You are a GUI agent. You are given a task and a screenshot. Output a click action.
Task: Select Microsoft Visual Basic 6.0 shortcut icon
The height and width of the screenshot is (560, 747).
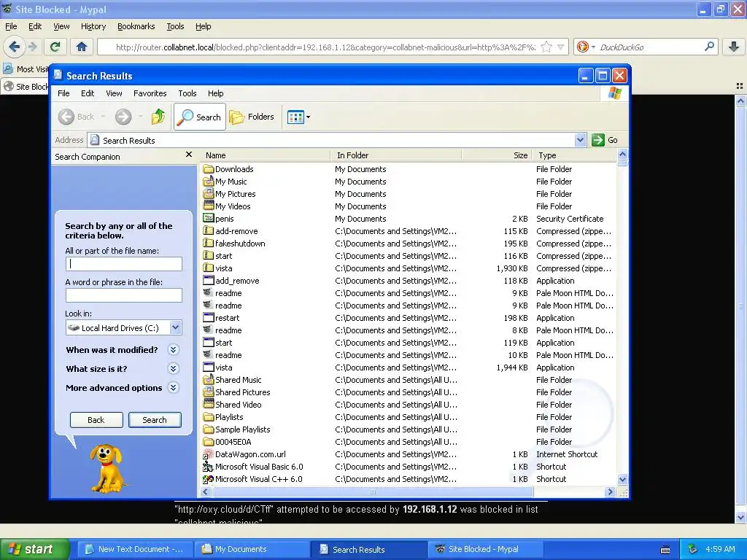[x=208, y=466]
